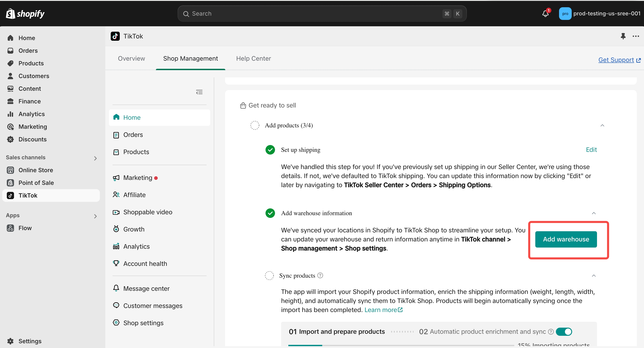Pin the TikTok app
The width and height of the screenshot is (644, 348).
point(623,36)
